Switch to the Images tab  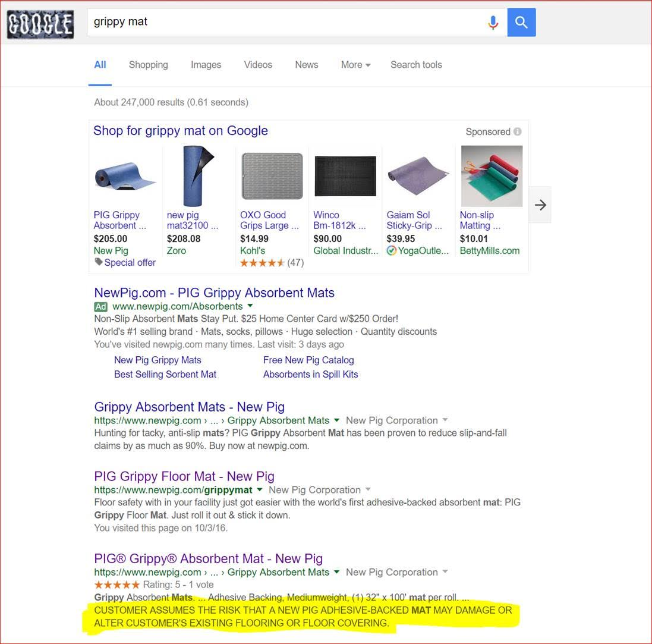[206, 65]
